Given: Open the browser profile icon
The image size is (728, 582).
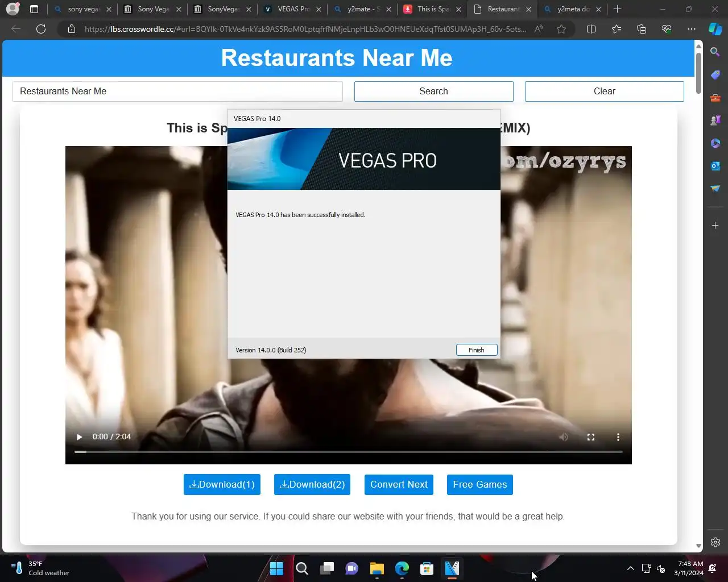Looking at the screenshot, I should point(13,9).
